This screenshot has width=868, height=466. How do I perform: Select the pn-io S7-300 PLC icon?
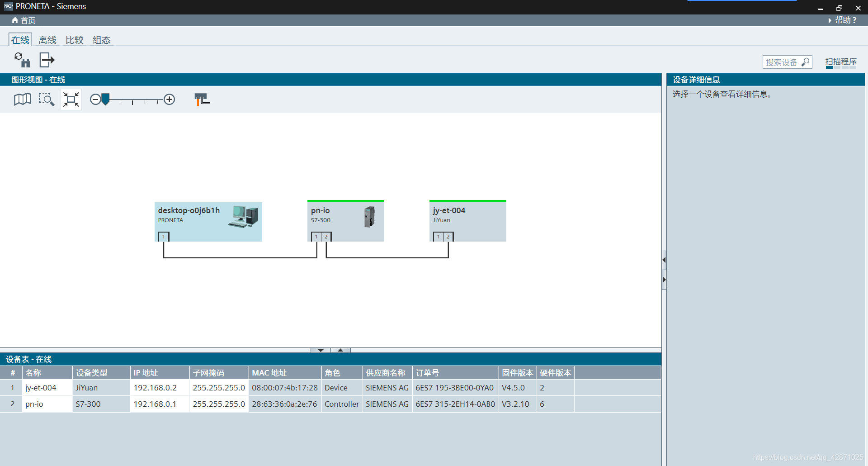coord(370,217)
